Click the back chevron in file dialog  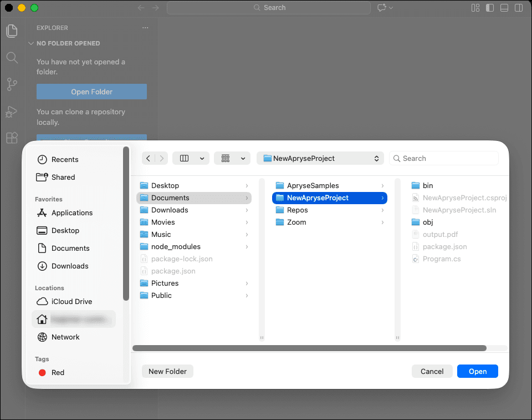pos(148,158)
